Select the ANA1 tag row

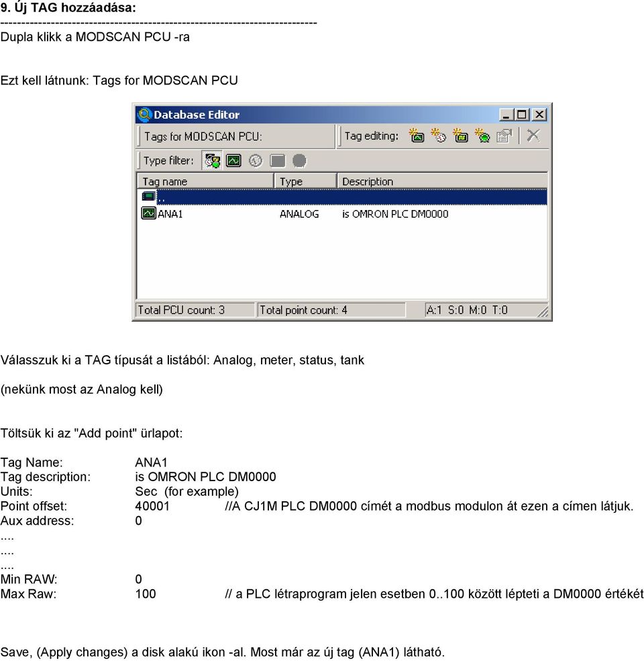tap(342, 213)
